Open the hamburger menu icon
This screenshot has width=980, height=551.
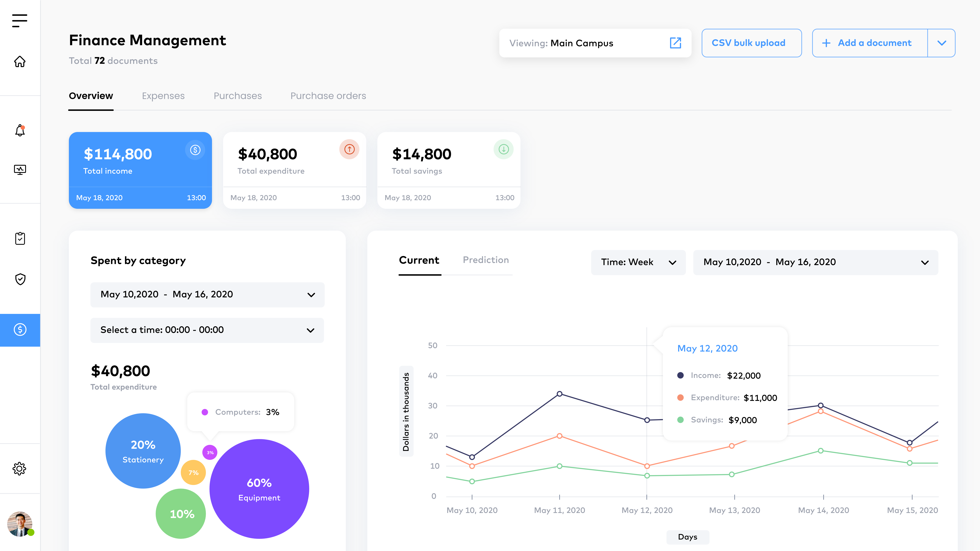coord(19,21)
